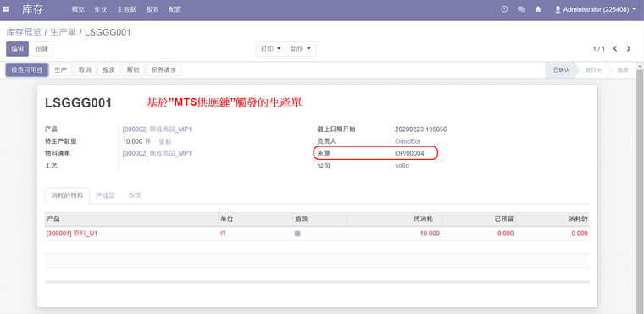Image resolution: width=644 pixels, height=314 pixels.
Task: Open the conversations chat icon
Action: pyautogui.click(x=521, y=9)
